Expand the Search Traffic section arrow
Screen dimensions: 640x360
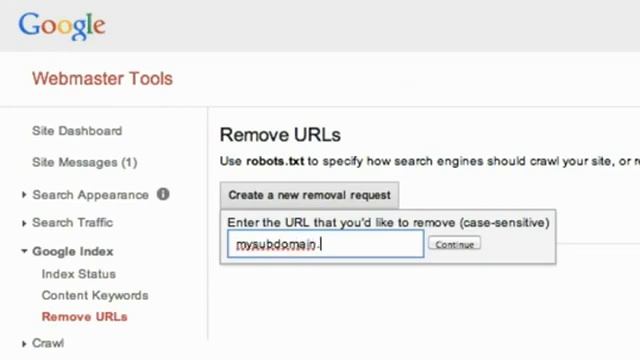pos(24,223)
